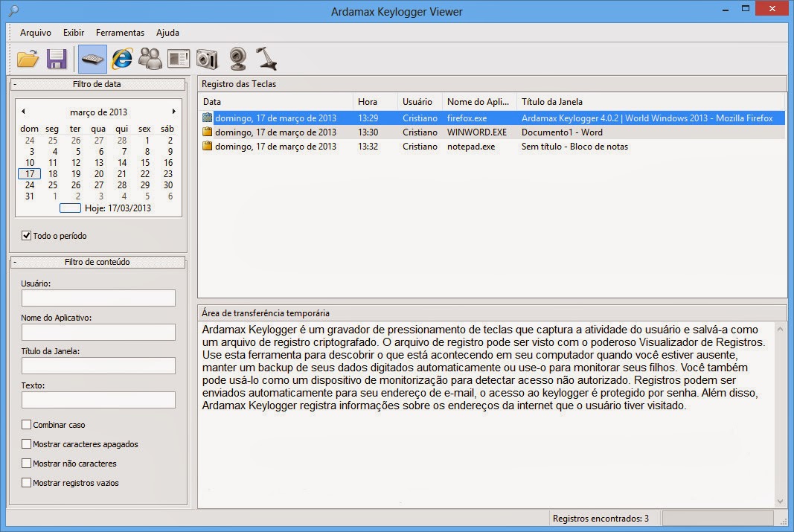Image resolution: width=794 pixels, height=532 pixels.
Task: Click WINWORD.EXE application name cell
Action: 476,132
